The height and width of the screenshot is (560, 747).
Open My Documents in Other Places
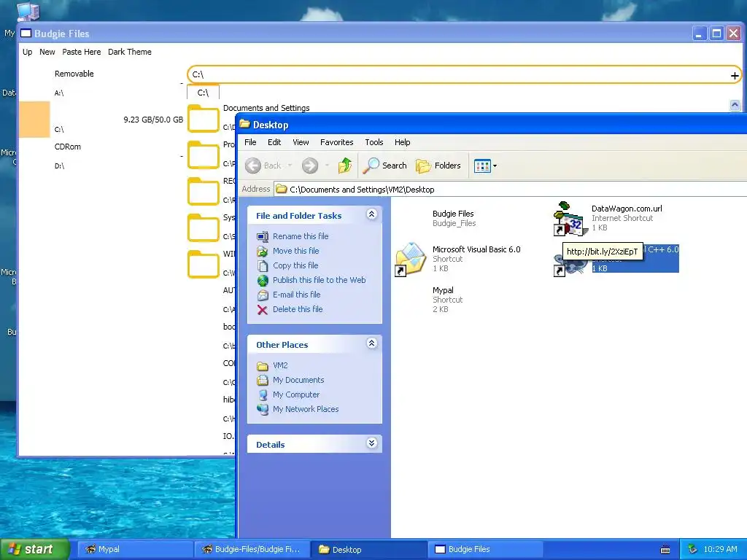pyautogui.click(x=298, y=380)
